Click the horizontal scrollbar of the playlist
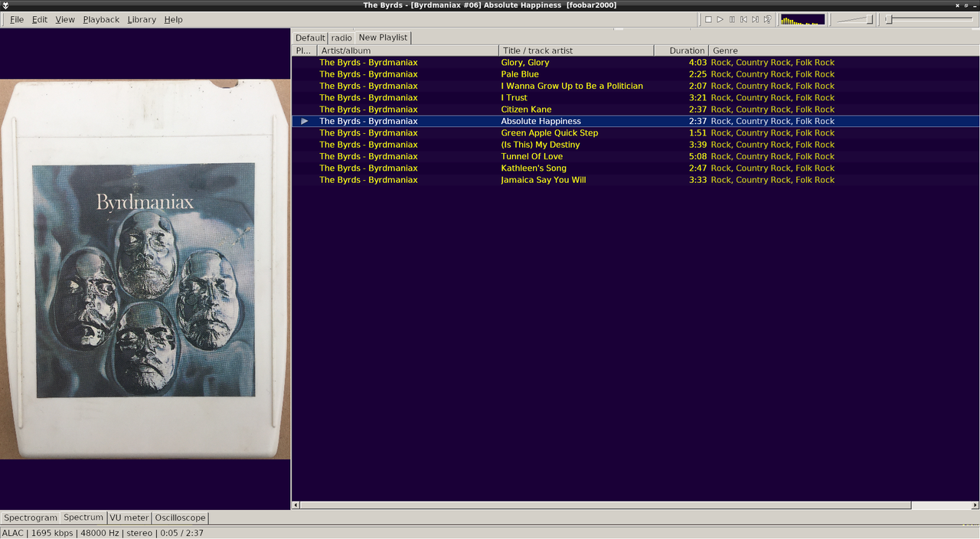The image size is (980, 539). tap(606, 505)
